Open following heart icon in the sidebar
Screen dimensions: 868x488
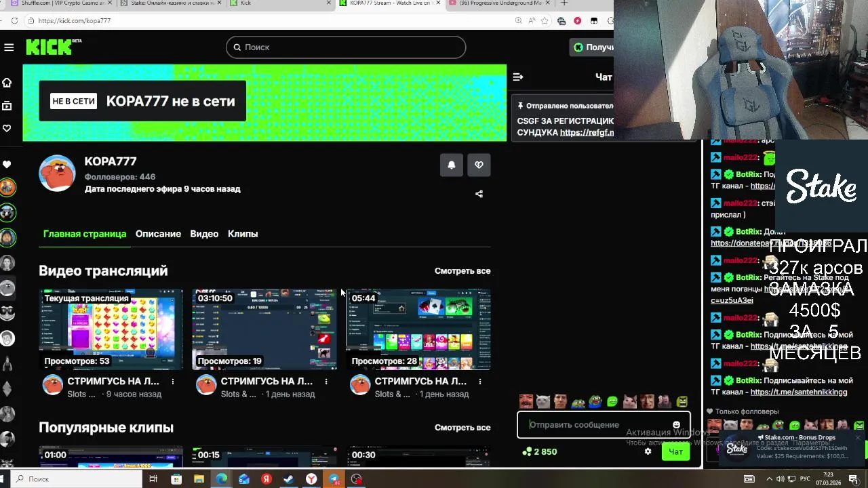click(7, 128)
